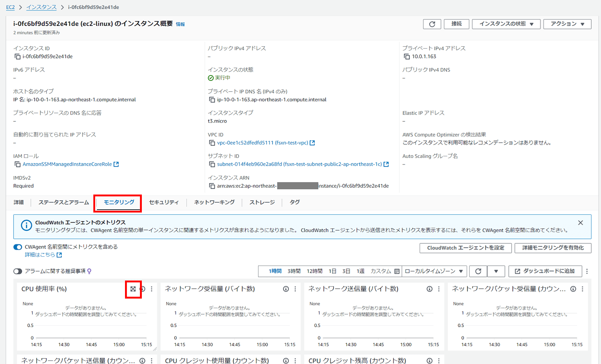Open the monitoring toolbar's more options menu
This screenshot has height=364, width=601.
click(587, 271)
